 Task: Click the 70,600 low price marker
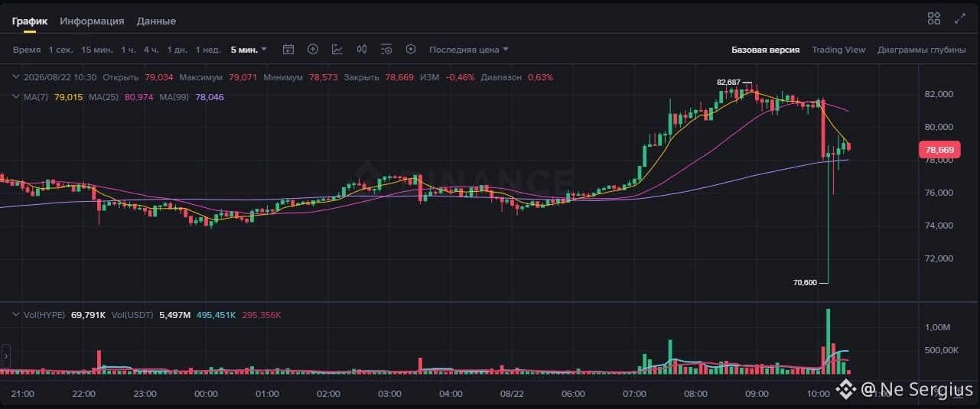tap(805, 282)
